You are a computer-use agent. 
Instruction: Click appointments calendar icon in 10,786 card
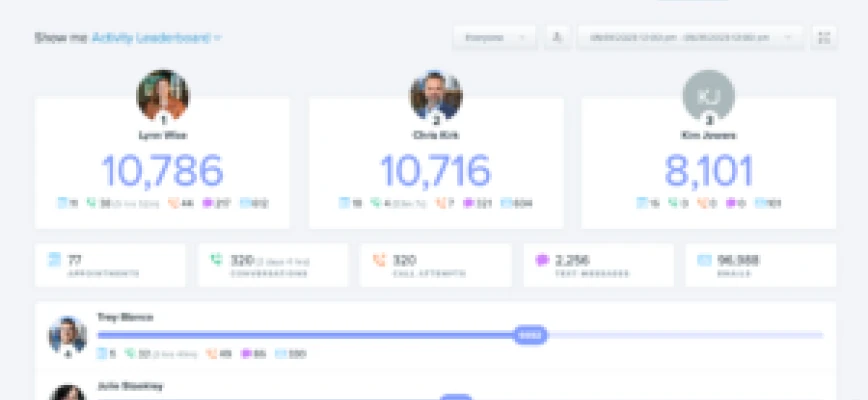click(x=63, y=203)
